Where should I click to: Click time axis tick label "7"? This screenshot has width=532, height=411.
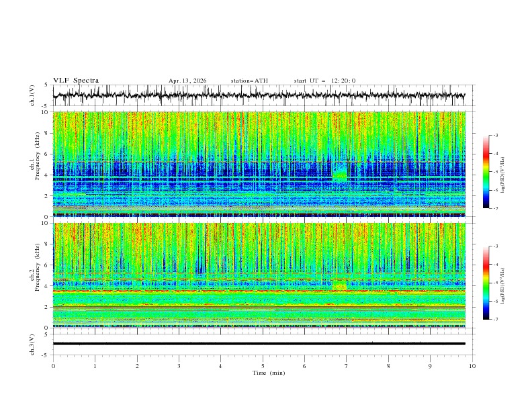(x=347, y=366)
